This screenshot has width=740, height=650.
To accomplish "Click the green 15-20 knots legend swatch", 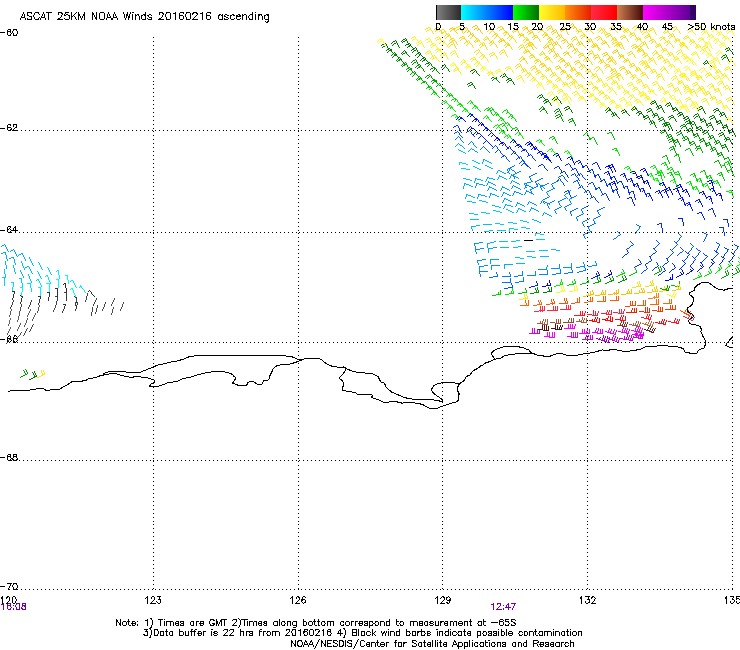I will [526, 12].
